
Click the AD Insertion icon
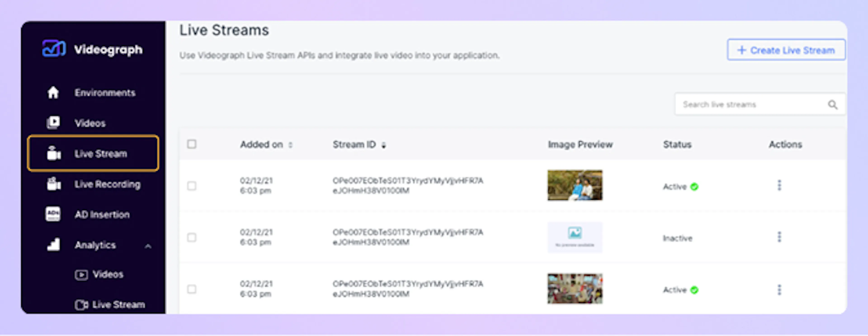[x=53, y=214]
